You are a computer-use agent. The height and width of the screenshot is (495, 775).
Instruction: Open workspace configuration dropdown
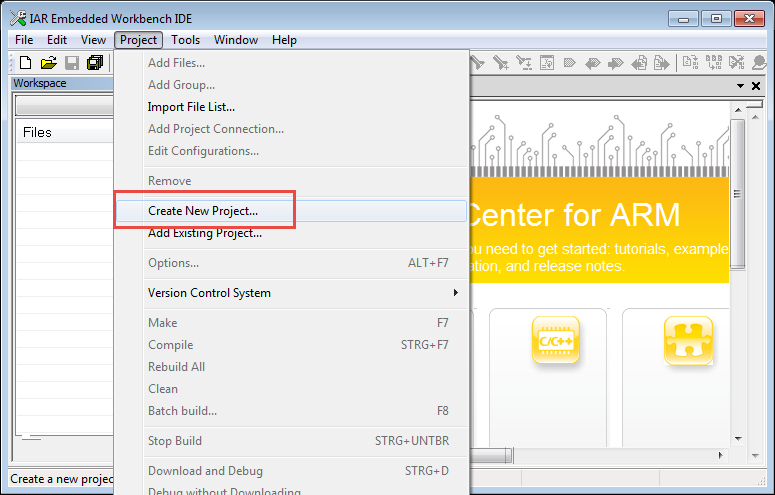[x=64, y=106]
